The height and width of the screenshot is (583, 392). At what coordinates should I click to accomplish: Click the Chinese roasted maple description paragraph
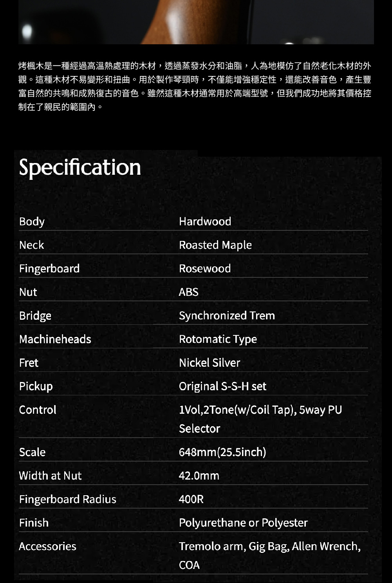[x=195, y=86]
